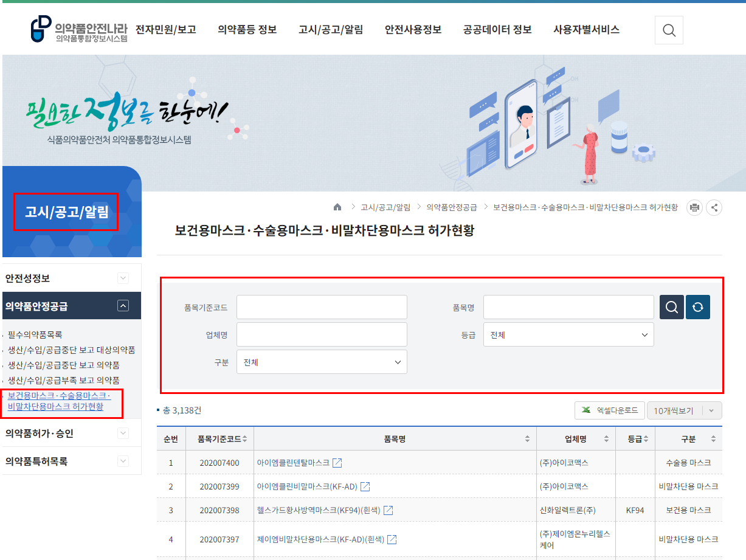Collapse the 의약품안정공급 sidebar section

[123, 306]
